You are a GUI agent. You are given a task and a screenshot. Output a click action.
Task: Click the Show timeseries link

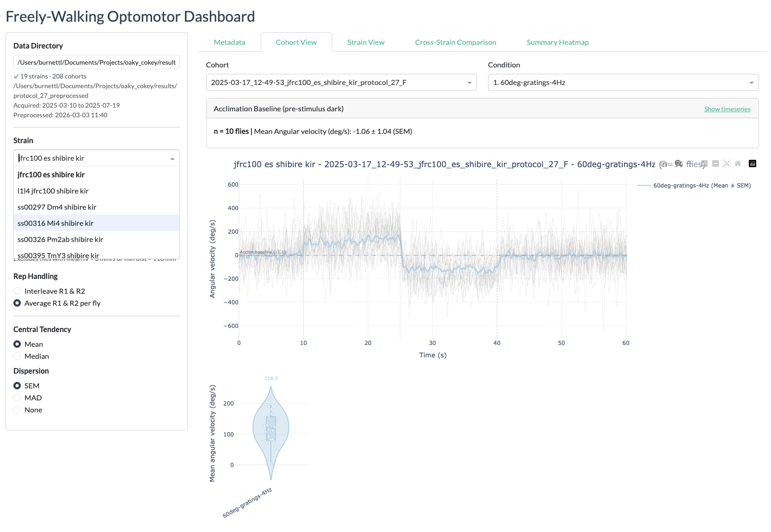click(727, 109)
